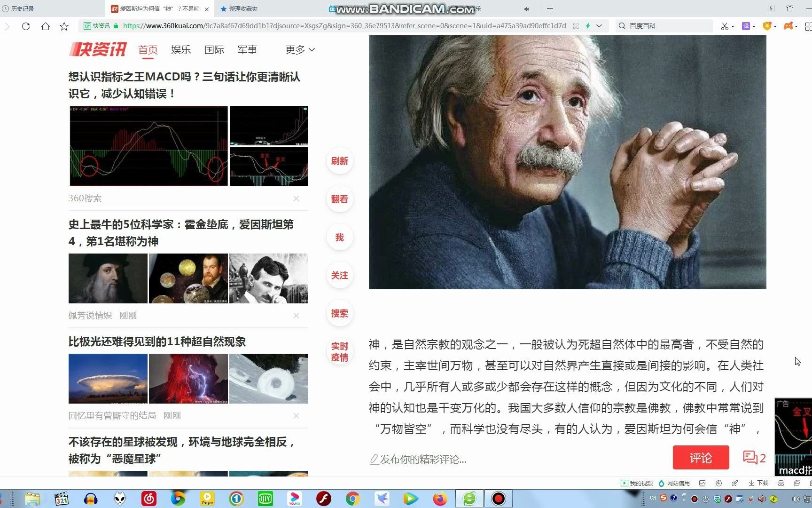This screenshot has width=812, height=508.
Task: Click the 快资讯 logo
Action: pos(98,49)
